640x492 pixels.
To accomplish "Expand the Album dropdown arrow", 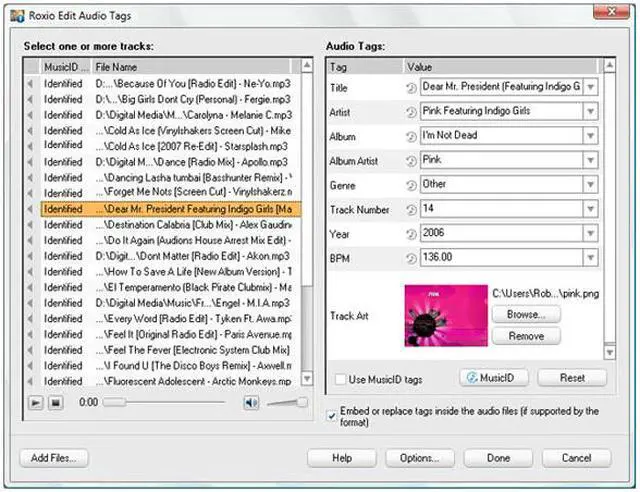I will pyautogui.click(x=590, y=136).
